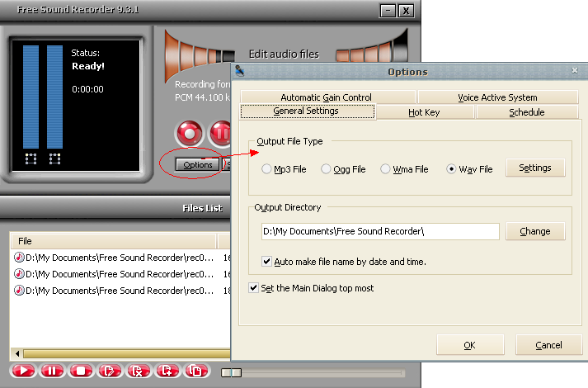This screenshot has height=388, width=588.
Task: Click the copy files icon in toolbar
Action: point(196,371)
